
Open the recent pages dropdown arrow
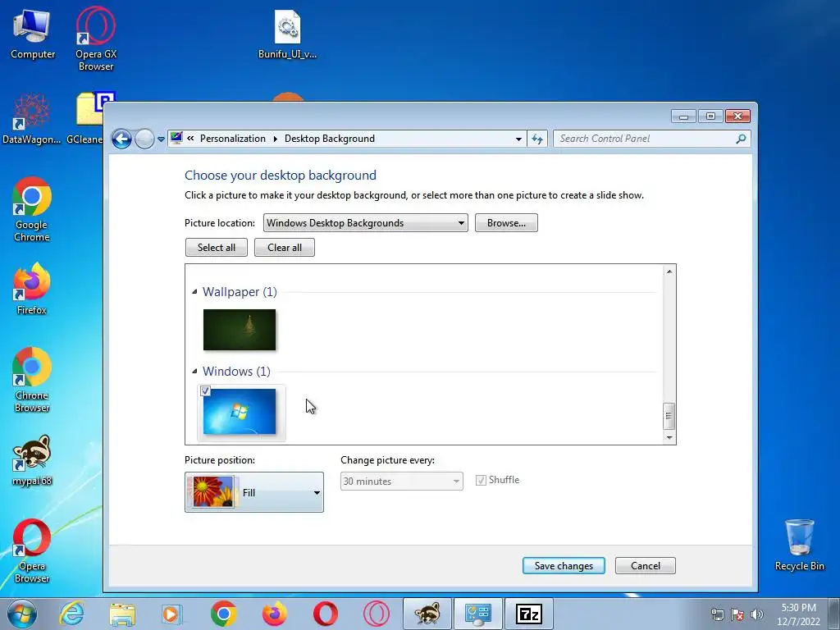click(x=161, y=139)
